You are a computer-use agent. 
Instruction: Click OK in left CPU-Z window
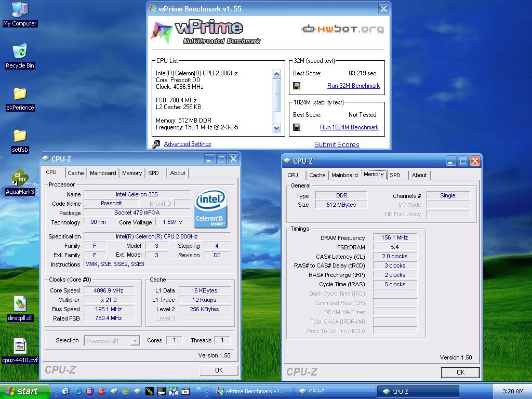[x=219, y=370]
